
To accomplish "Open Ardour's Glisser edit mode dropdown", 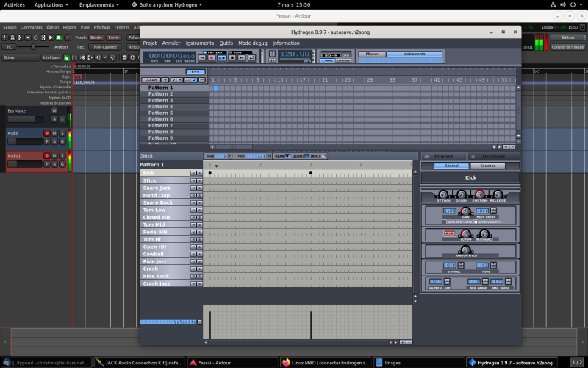I will point(21,57).
